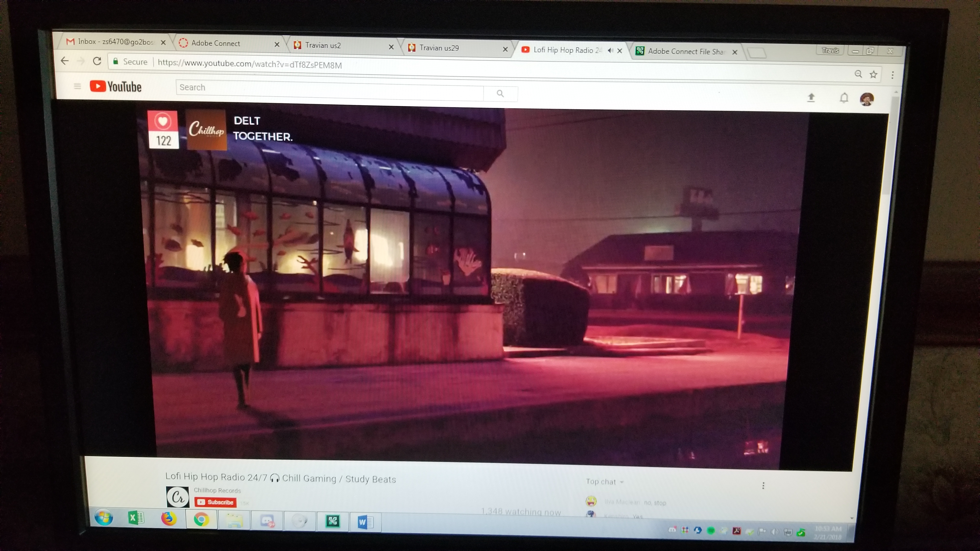Click the Secure lock site info
Viewport: 980px width, 551px height.
130,62
